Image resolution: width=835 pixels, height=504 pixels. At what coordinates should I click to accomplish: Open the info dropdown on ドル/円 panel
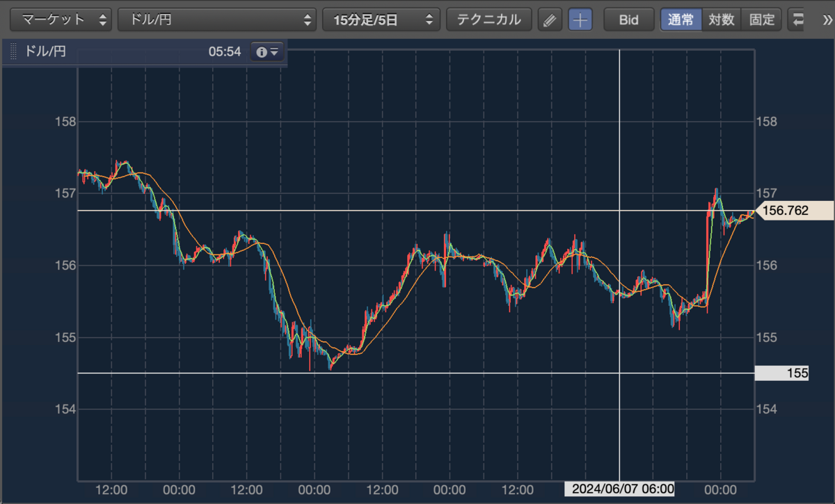(x=267, y=51)
